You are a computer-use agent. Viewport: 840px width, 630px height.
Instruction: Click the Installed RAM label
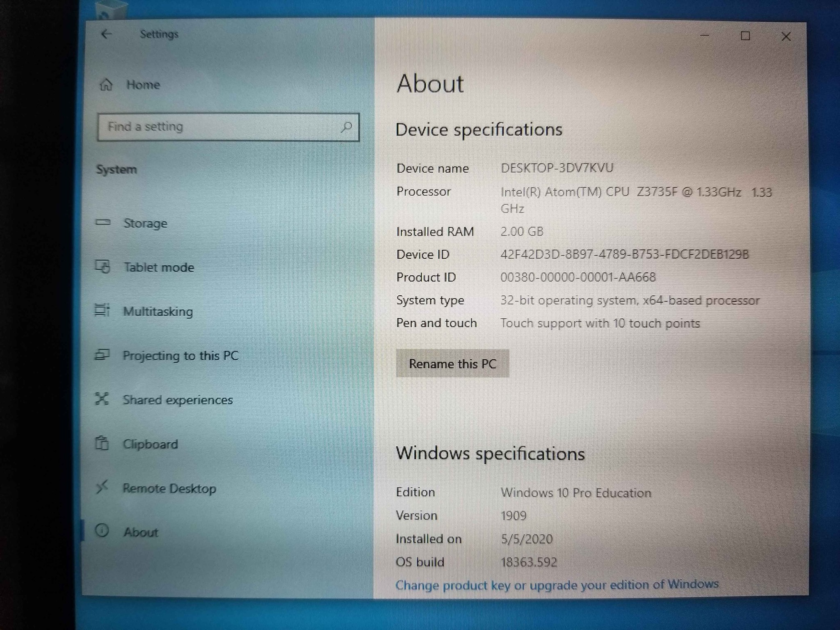click(435, 232)
